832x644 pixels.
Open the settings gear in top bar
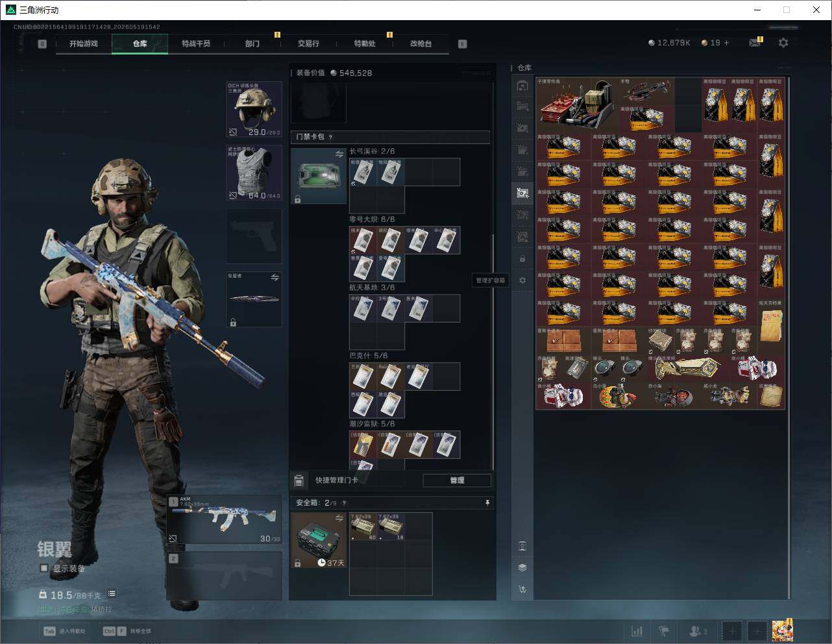coord(783,43)
